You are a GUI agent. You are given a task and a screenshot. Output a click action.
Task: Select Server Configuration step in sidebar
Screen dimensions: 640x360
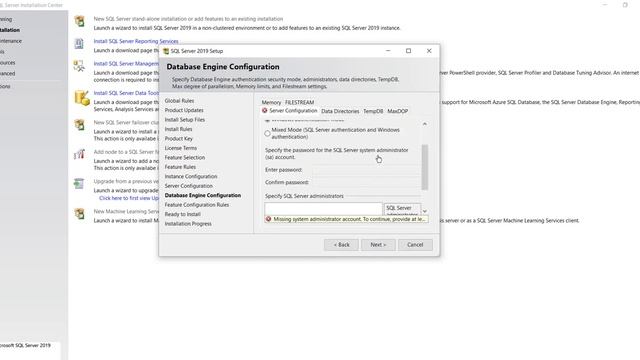tap(189, 186)
